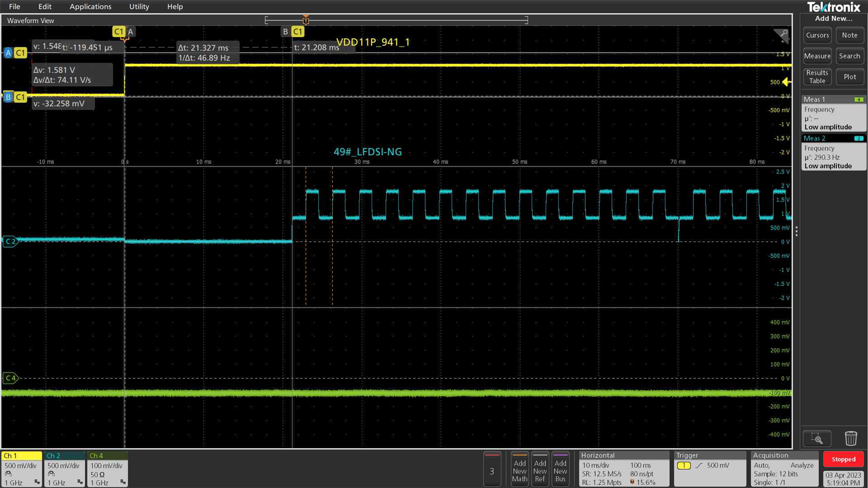This screenshot has width=868, height=488.
Task: Click Add New Ref button
Action: click(540, 469)
